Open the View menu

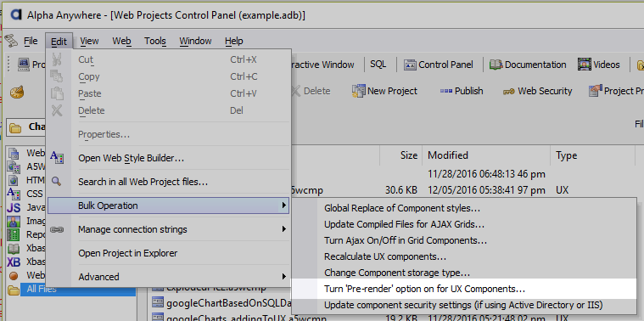click(x=89, y=41)
